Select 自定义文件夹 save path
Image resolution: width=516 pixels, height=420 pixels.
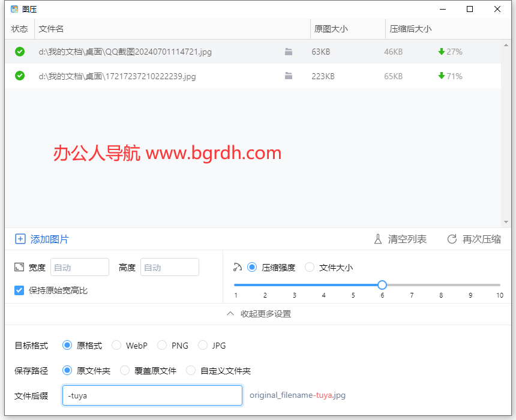point(191,370)
